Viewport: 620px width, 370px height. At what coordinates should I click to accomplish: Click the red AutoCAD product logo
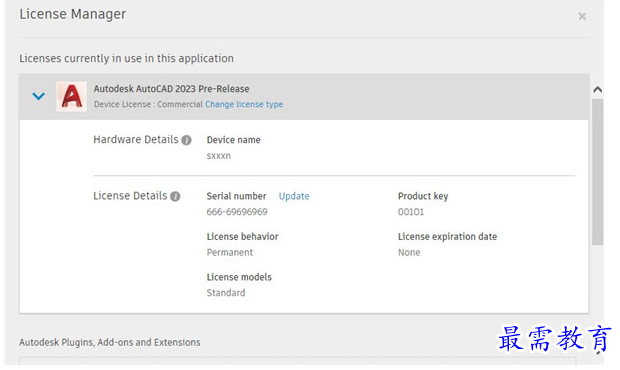(72, 96)
